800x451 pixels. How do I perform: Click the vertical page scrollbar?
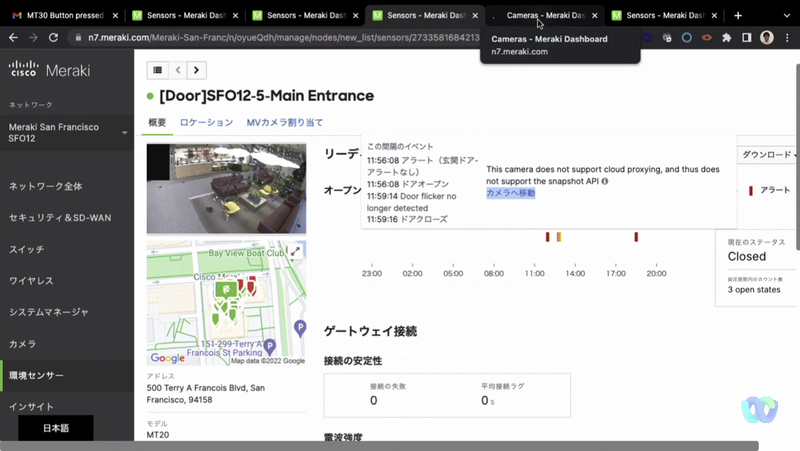[x=797, y=157]
